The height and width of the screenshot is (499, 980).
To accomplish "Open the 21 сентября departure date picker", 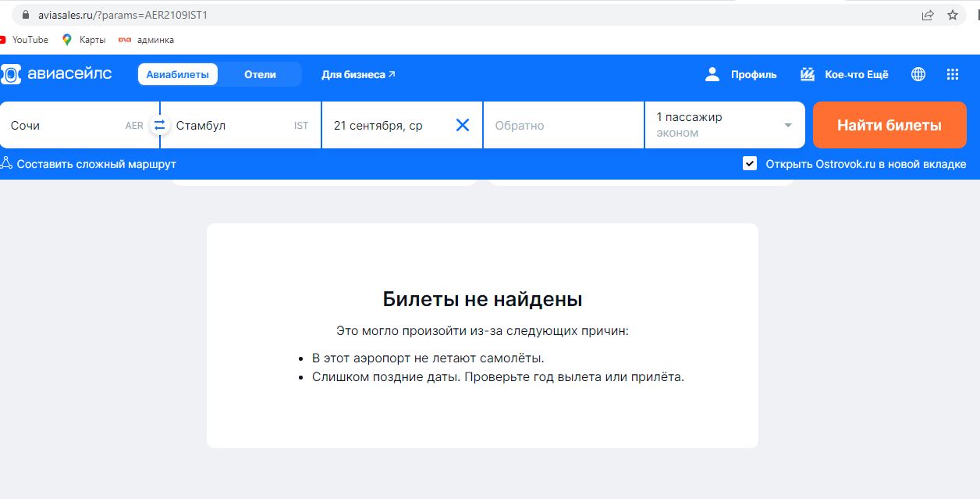I will [386, 125].
